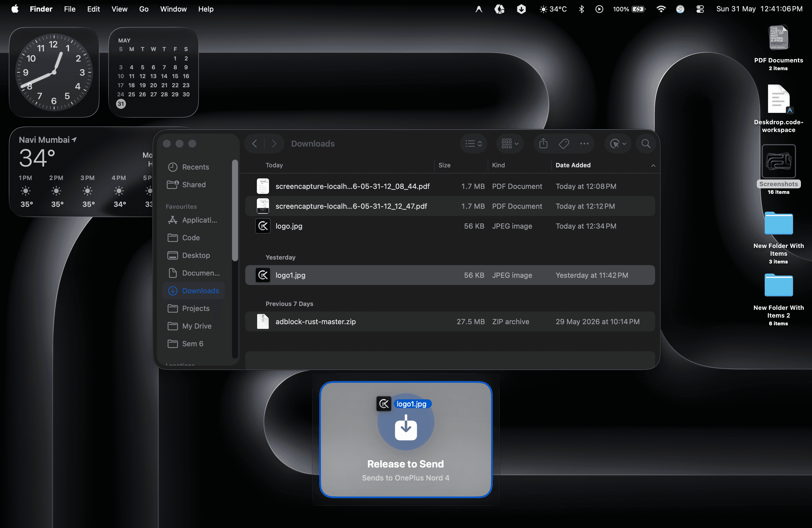Viewport: 812px width, 528px height.
Task: Expand the list view options dropdown
Action: tap(474, 144)
